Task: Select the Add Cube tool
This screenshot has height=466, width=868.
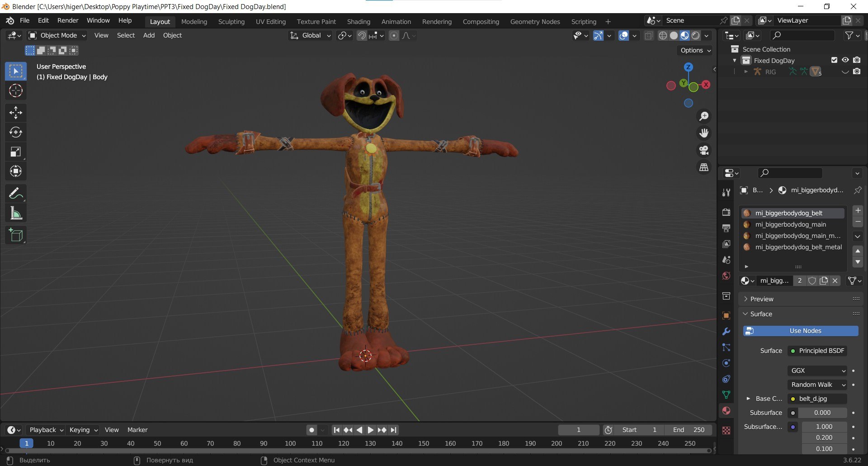Action: [x=16, y=235]
